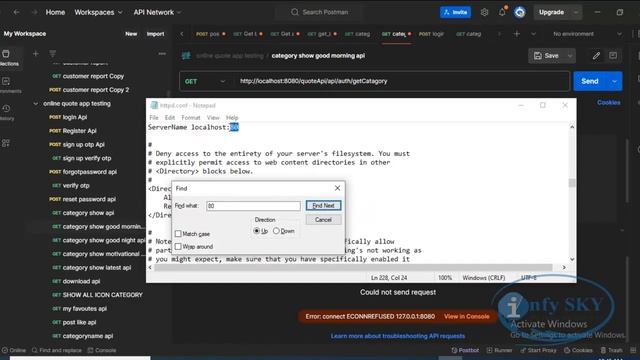Select the category show latest api request
Screen dimensions: 640x360
(x=97, y=268)
